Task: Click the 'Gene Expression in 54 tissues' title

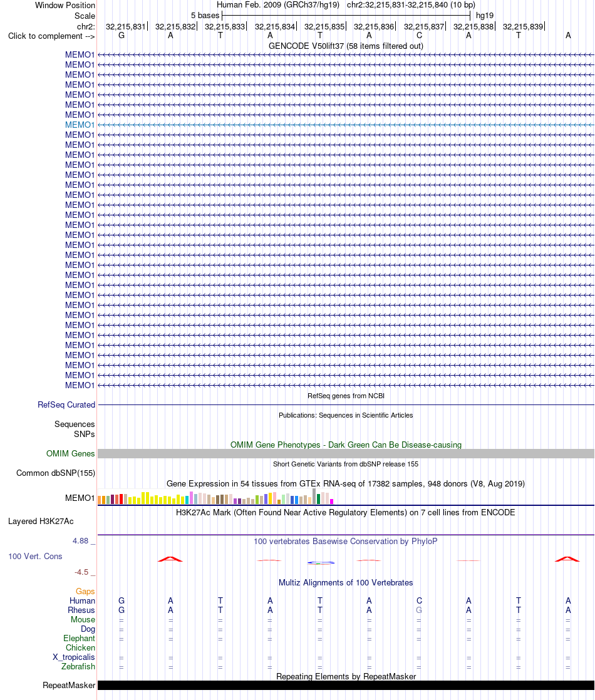Action: click(346, 484)
